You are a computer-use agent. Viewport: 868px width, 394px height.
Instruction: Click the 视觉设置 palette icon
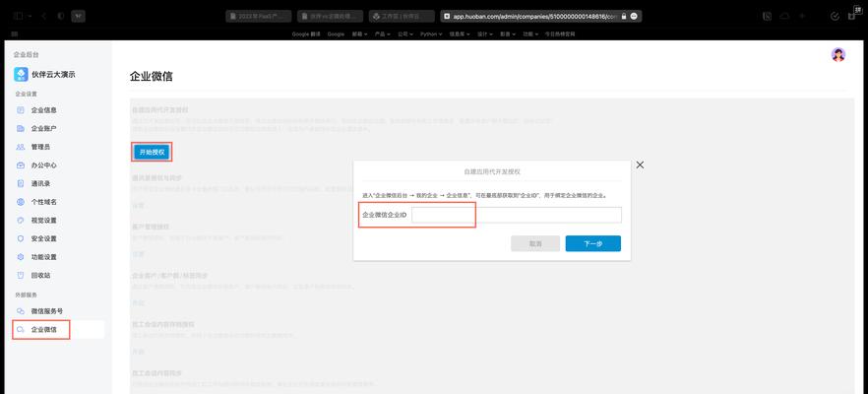point(21,220)
